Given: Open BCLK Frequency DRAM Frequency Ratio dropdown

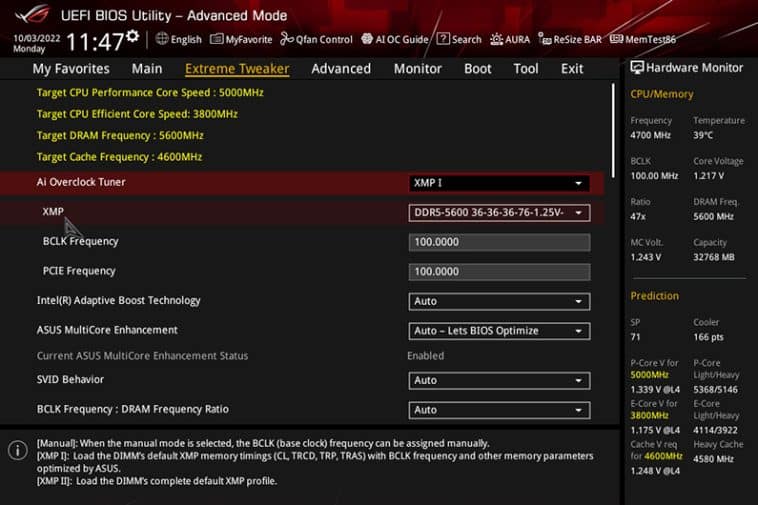Looking at the screenshot, I should [x=499, y=410].
